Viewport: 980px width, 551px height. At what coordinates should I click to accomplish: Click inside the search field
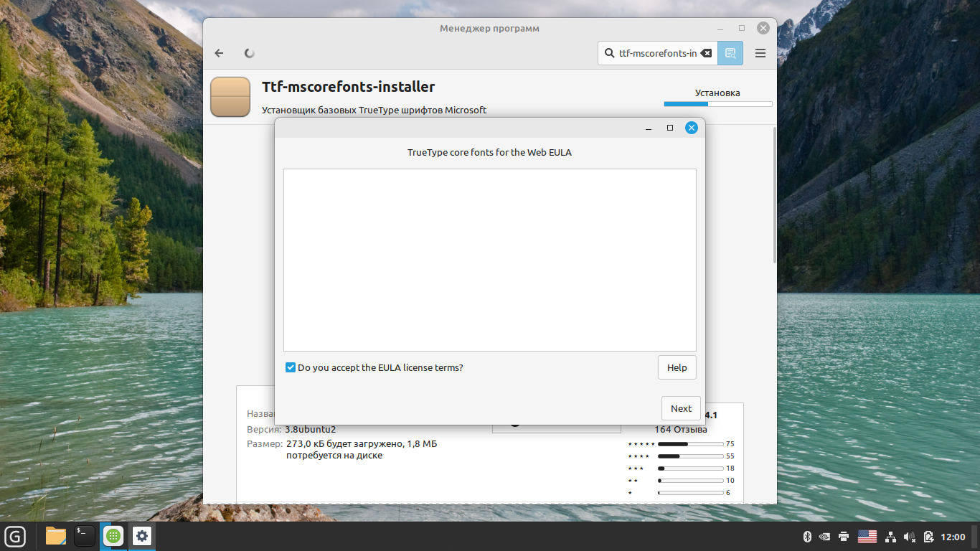point(656,53)
